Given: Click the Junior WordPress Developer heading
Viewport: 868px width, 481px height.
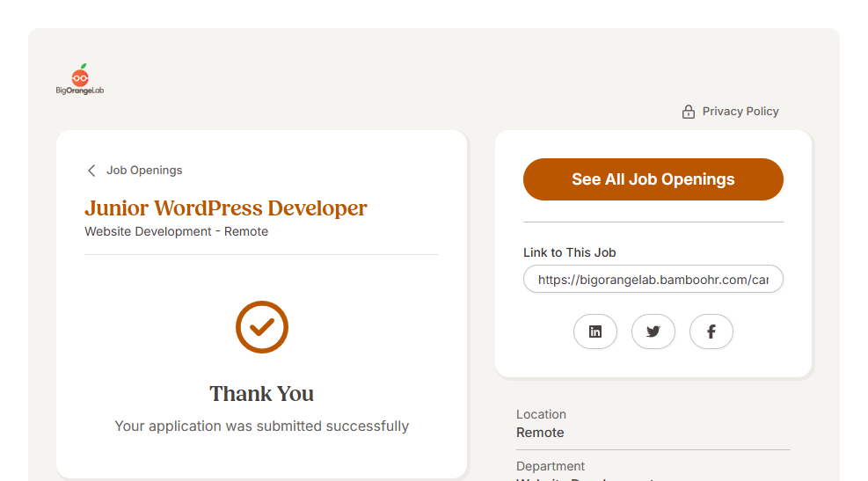Looking at the screenshot, I should tap(226, 208).
